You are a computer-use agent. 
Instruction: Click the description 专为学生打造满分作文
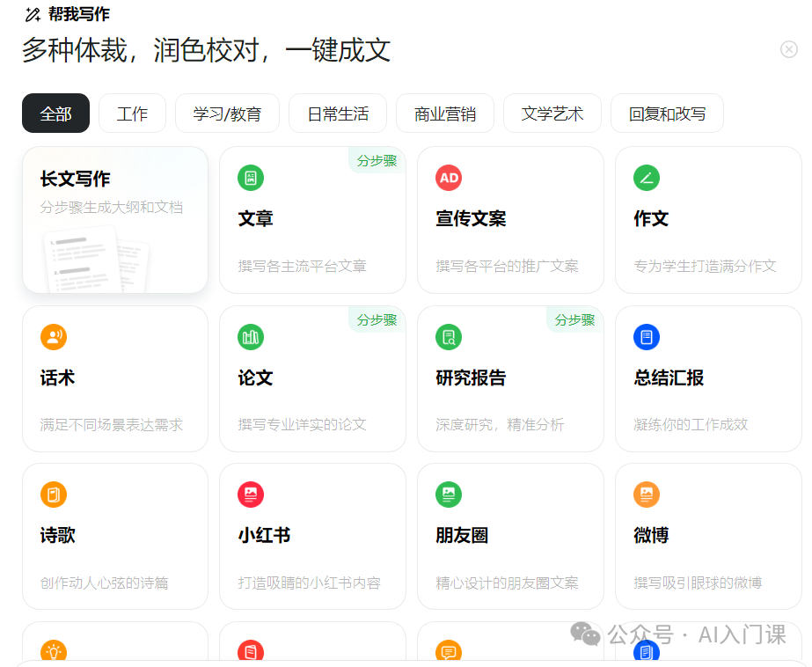click(705, 266)
